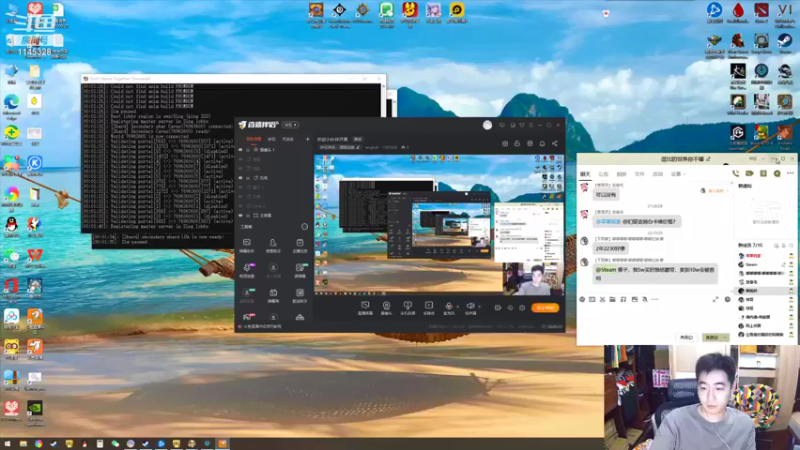Open the Steam desktop shortcut
Screen dimensions: 800x450
click(785, 44)
